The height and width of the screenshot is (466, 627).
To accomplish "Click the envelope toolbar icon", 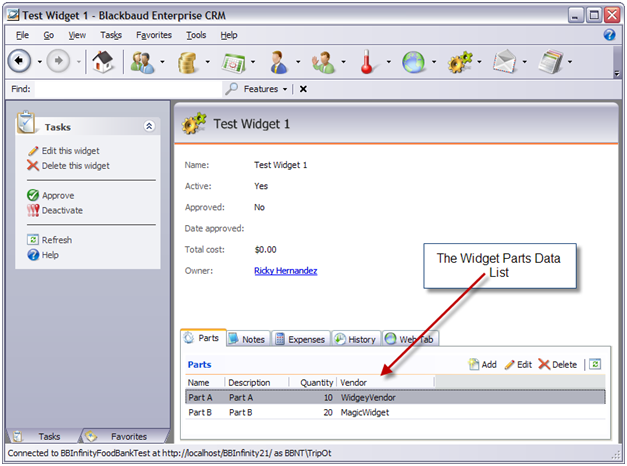I will [x=505, y=62].
